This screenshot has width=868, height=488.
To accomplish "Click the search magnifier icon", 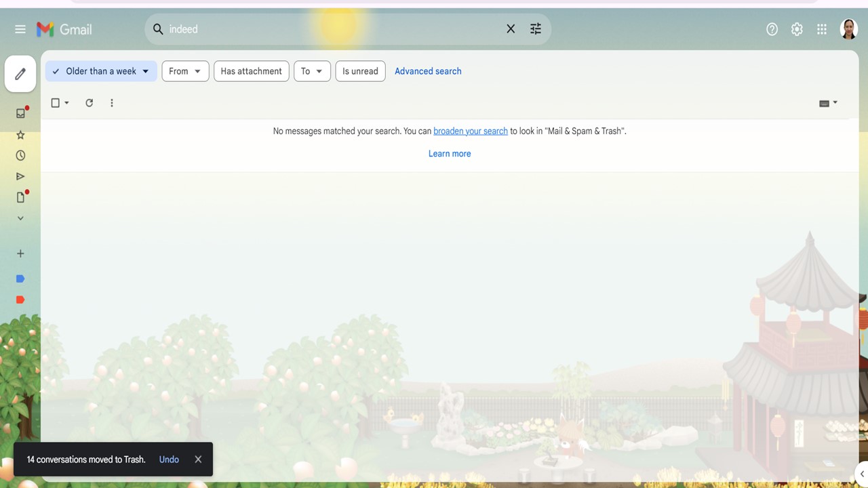I will click(x=158, y=29).
